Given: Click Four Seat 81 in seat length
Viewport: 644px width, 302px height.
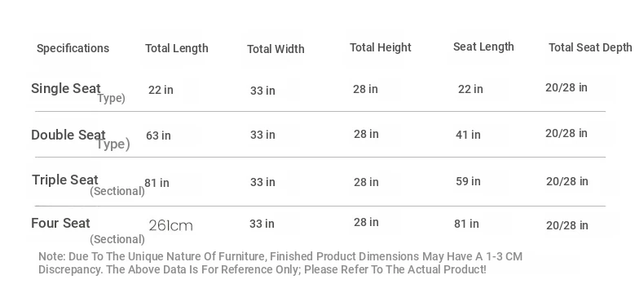Looking at the screenshot, I should click(466, 224).
